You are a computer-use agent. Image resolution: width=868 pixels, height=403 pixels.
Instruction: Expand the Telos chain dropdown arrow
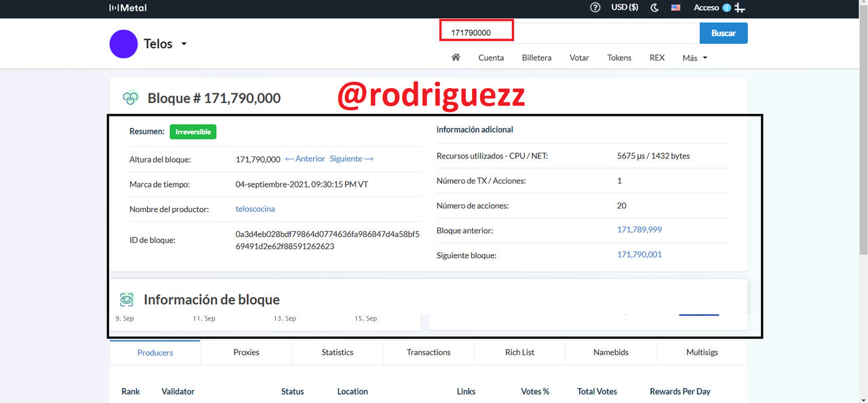184,44
